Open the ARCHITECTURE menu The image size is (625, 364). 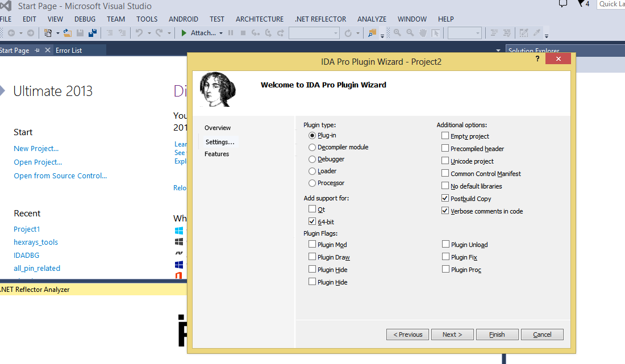260,19
